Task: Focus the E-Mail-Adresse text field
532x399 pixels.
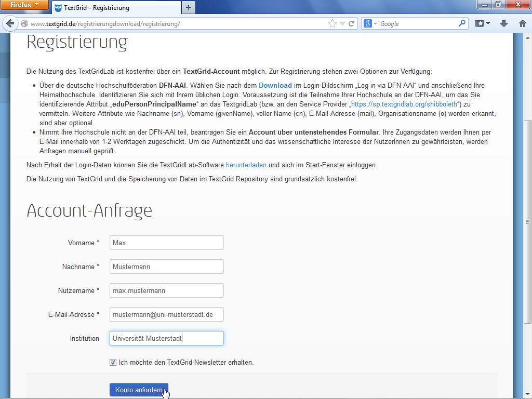Action: point(166,314)
